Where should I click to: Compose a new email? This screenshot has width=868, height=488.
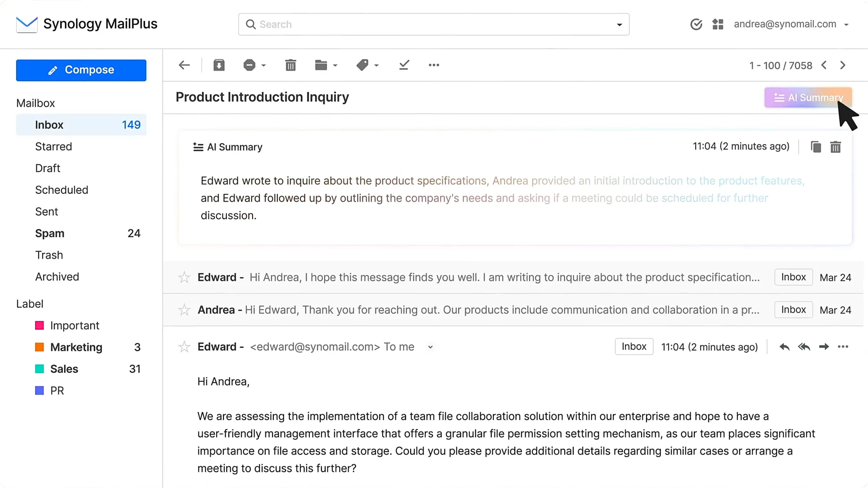coord(81,70)
